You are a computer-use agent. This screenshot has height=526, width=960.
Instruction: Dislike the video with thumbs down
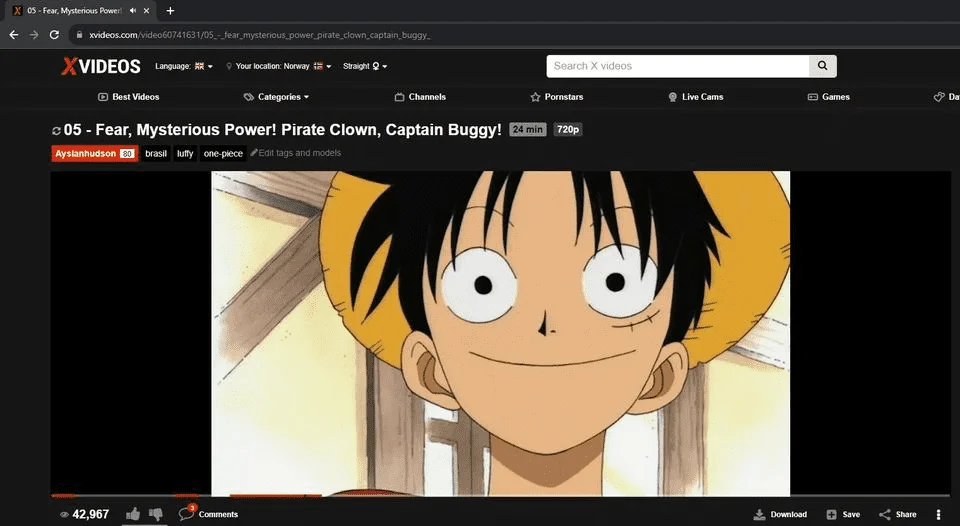pyautogui.click(x=156, y=514)
